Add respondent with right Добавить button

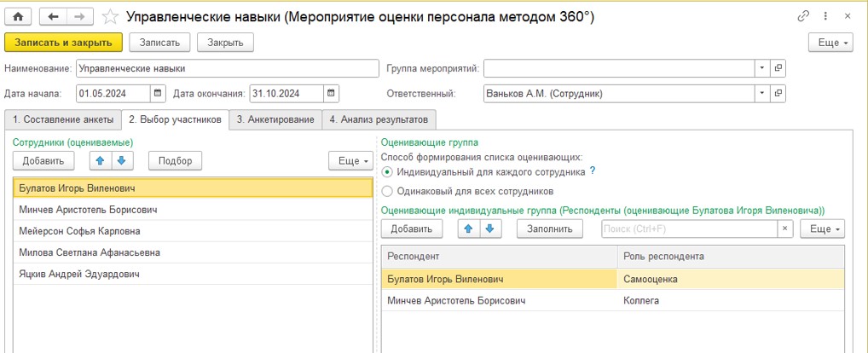[x=411, y=229]
